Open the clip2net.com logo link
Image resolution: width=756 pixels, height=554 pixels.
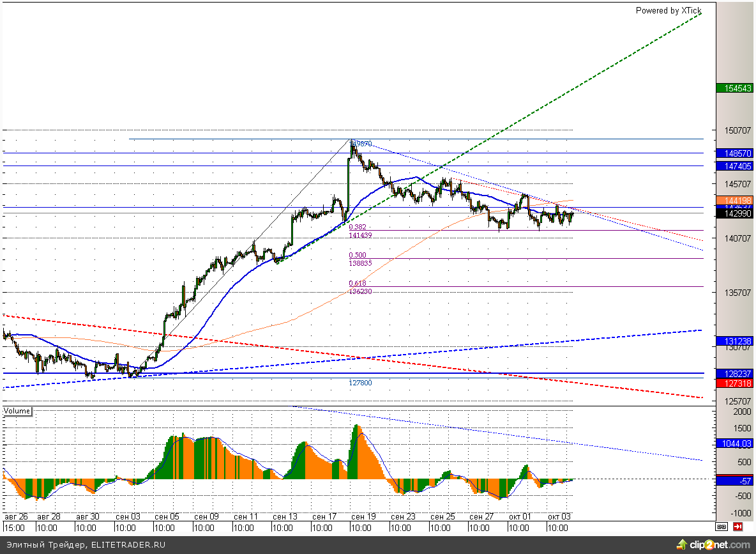(720, 545)
